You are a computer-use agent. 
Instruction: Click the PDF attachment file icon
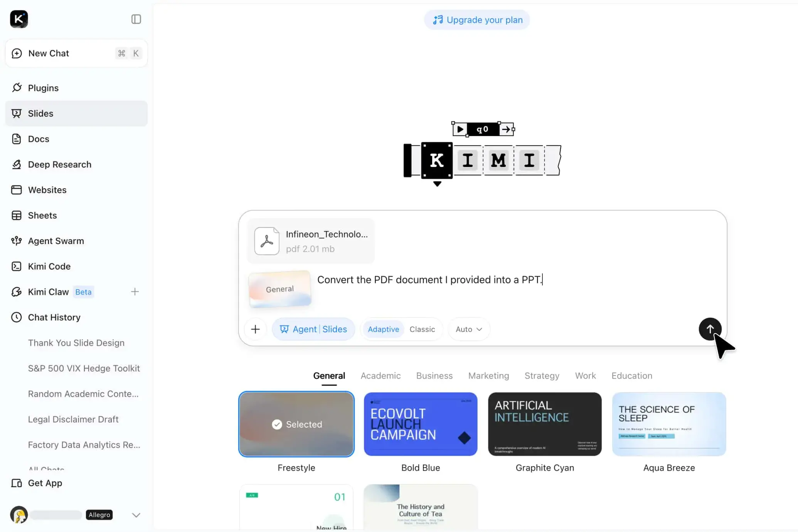267,241
